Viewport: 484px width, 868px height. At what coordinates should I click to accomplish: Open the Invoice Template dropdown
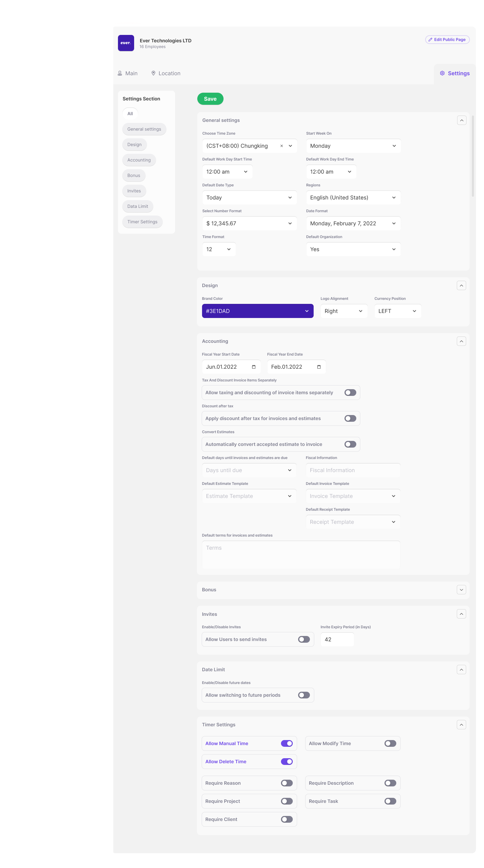tap(353, 496)
